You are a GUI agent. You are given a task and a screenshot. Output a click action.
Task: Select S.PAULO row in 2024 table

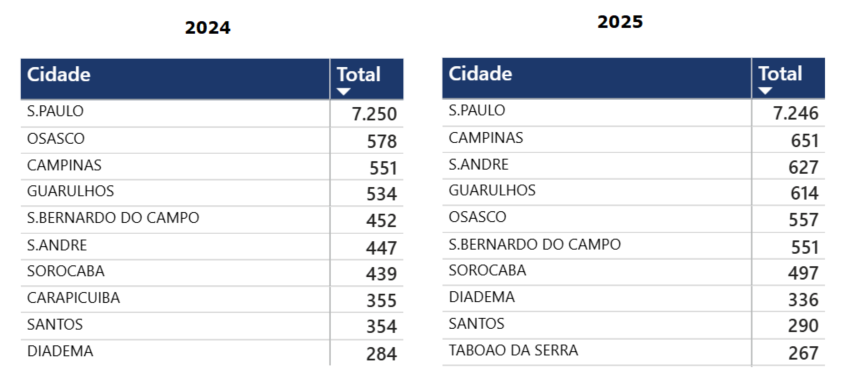tap(212, 113)
